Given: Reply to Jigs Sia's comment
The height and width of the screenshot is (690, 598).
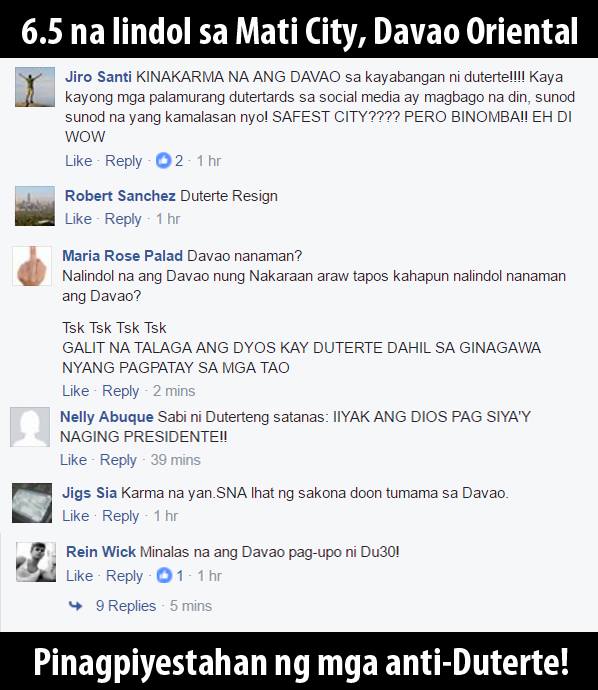Looking at the screenshot, I should coord(121,516).
